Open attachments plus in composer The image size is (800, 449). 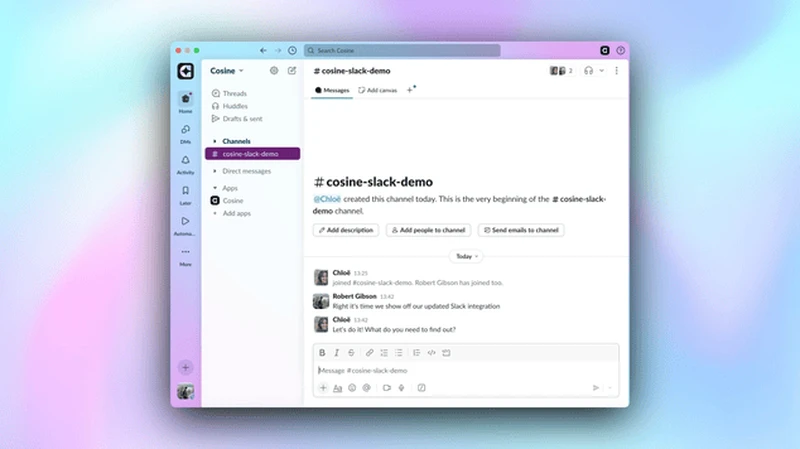(323, 388)
